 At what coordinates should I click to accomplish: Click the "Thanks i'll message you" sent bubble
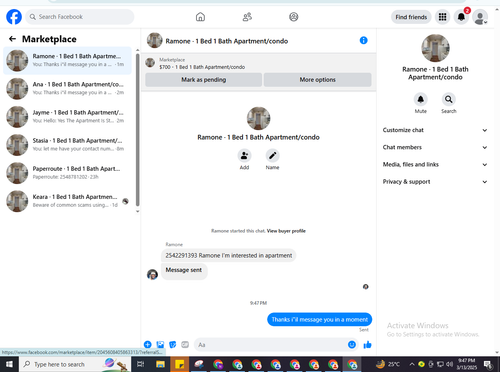(x=319, y=319)
